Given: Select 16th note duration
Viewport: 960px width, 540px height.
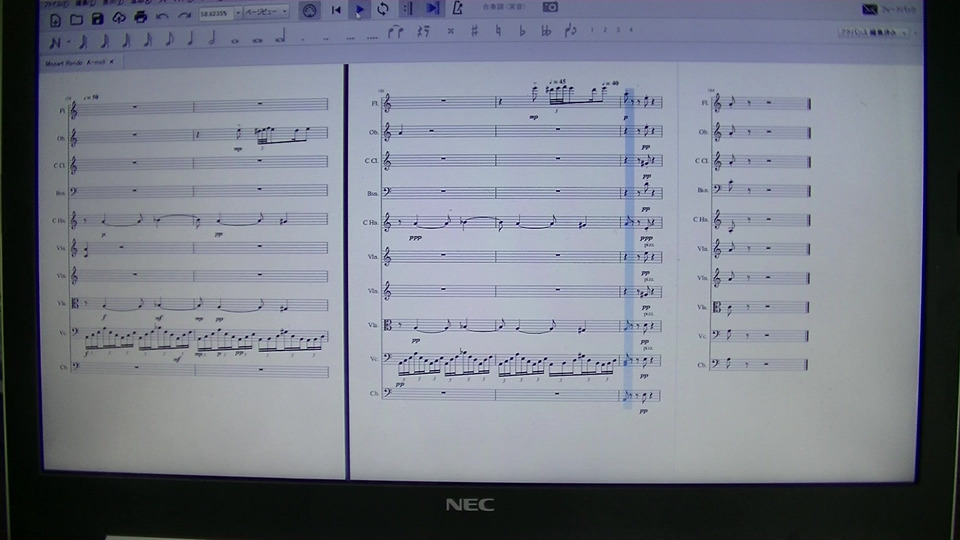Looking at the screenshot, I should tap(148, 40).
